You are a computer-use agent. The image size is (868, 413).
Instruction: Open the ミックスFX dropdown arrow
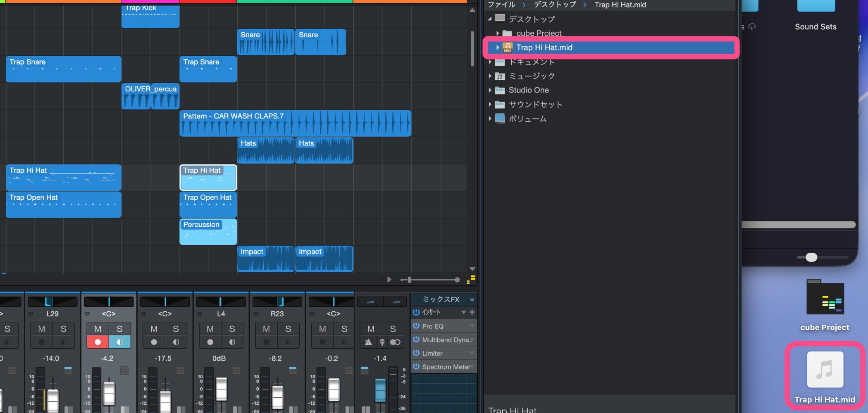tap(472, 299)
